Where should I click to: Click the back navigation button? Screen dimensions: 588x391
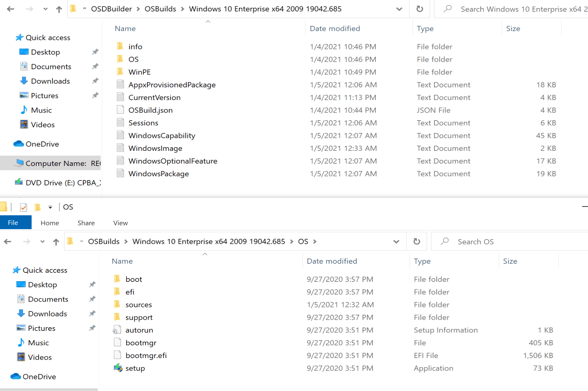pos(7,241)
